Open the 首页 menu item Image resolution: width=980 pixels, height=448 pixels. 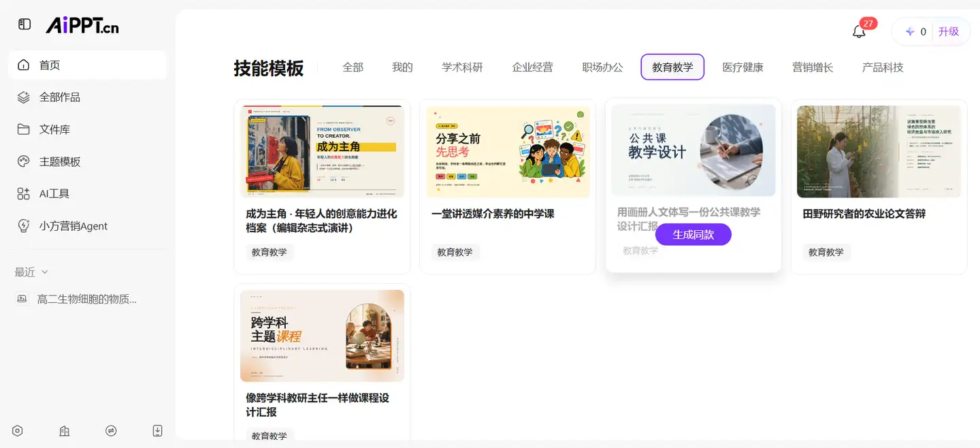[88, 65]
